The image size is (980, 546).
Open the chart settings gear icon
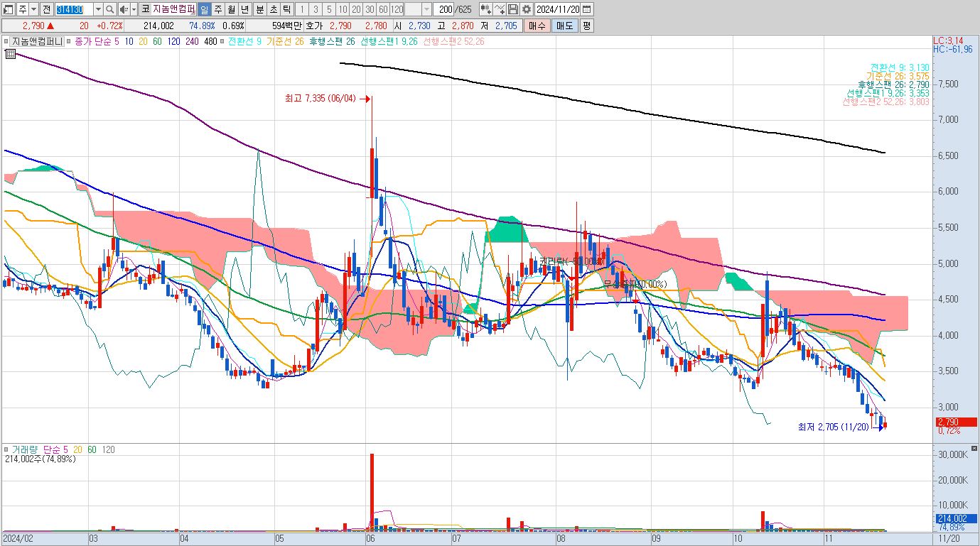pyautogui.click(x=526, y=9)
